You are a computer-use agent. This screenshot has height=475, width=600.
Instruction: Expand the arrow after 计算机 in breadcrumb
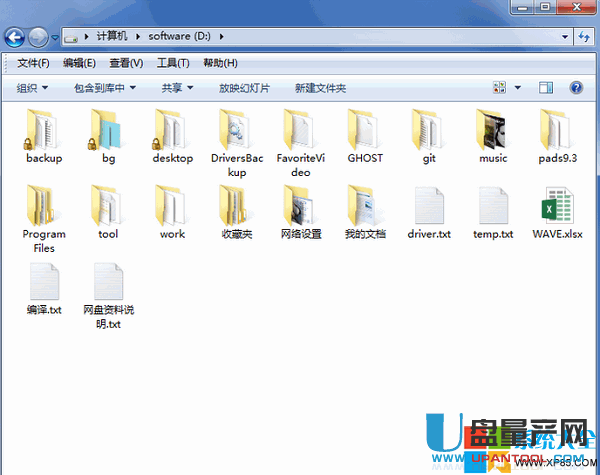pyautogui.click(x=138, y=36)
